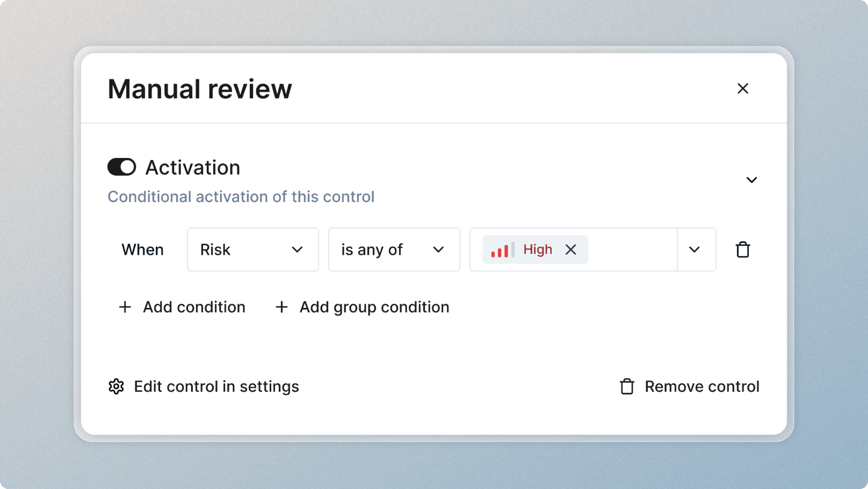This screenshot has width=868, height=489.
Task: Expand the risk values dropdown arrow
Action: (x=695, y=249)
